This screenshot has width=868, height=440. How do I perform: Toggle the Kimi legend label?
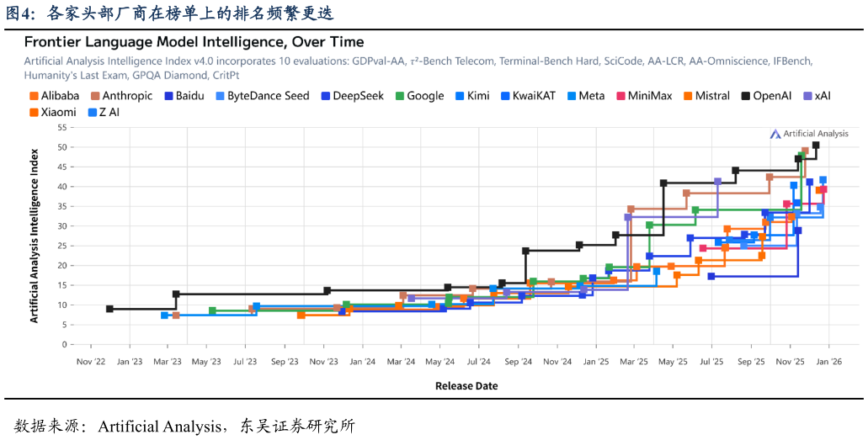(478, 96)
